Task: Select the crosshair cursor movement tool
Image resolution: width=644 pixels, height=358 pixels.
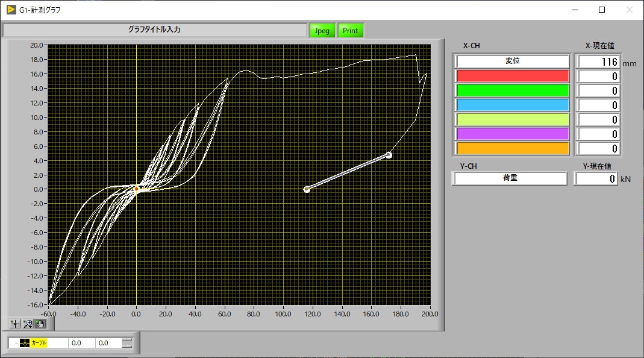Action: click(14, 324)
